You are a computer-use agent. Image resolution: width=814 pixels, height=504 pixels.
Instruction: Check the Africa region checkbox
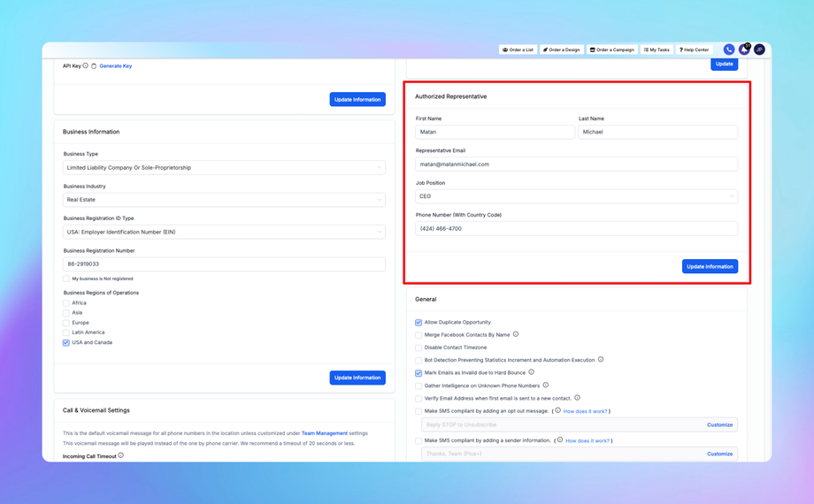click(x=66, y=303)
